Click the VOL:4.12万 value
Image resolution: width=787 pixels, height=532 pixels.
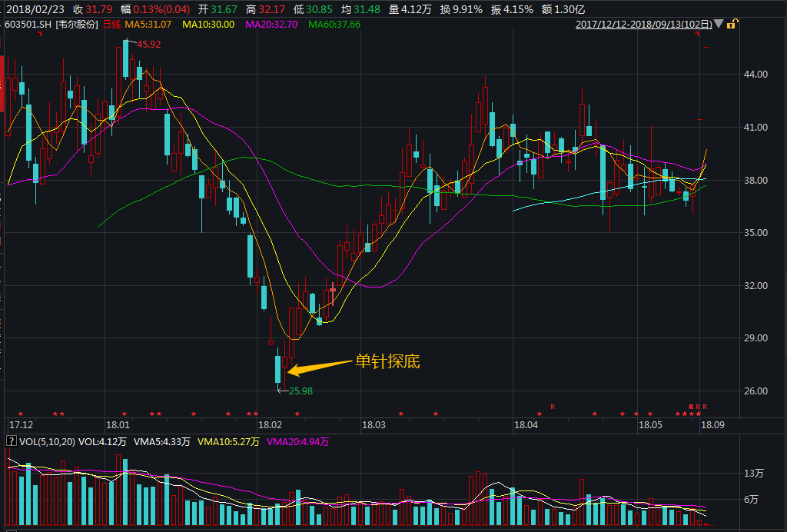tap(102, 441)
